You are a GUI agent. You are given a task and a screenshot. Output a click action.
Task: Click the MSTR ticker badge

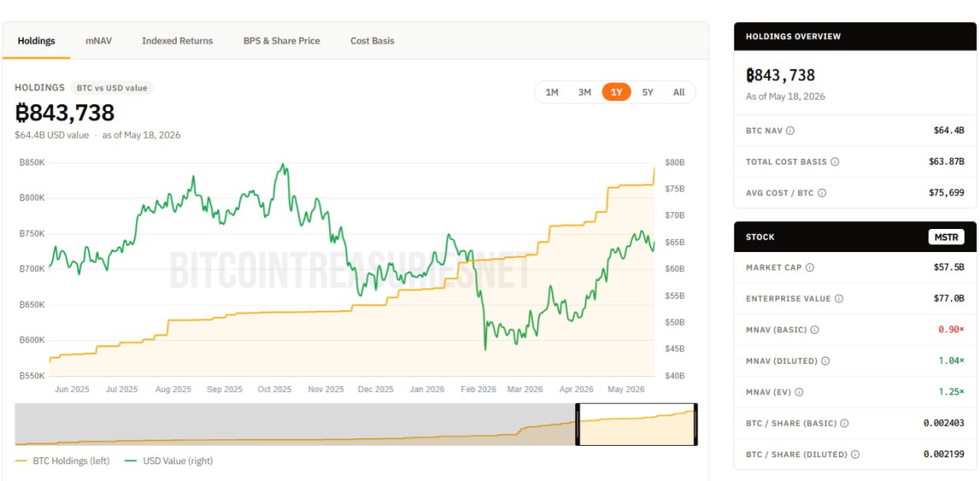(x=946, y=237)
